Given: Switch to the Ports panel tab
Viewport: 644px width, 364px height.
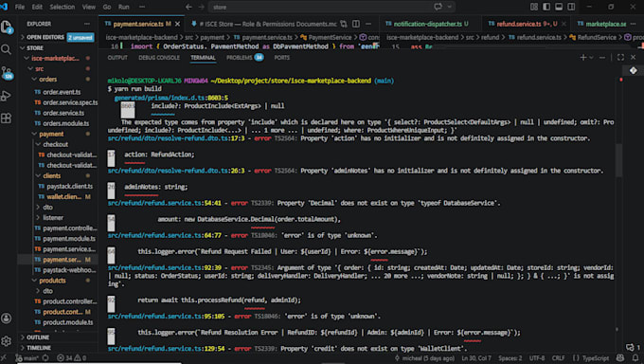Looking at the screenshot, I should click(x=282, y=58).
